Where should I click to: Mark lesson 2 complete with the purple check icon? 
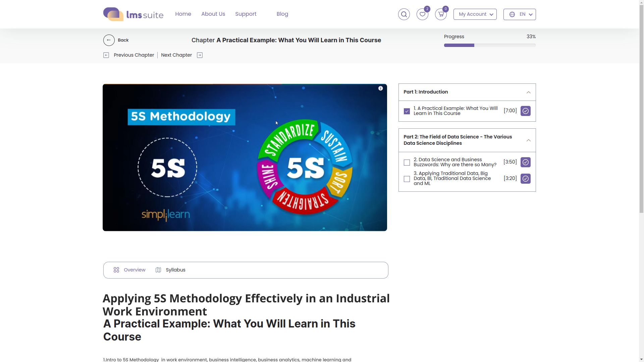tap(525, 162)
